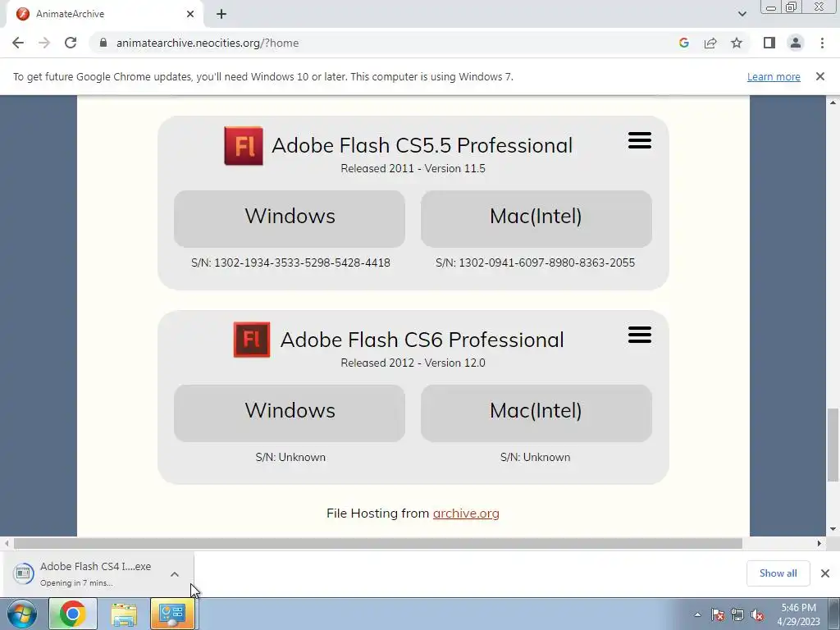This screenshot has width=840, height=630.
Task: Go back to the previous page
Action: 18,43
